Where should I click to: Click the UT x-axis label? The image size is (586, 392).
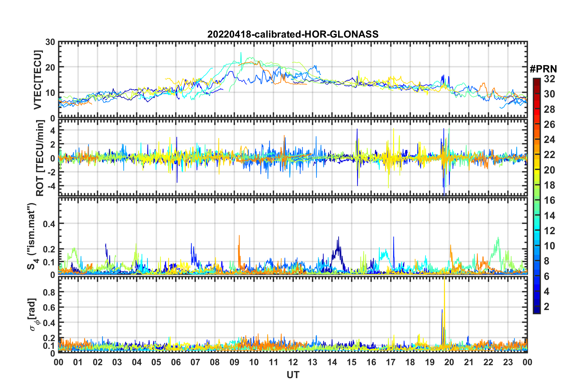point(293,375)
